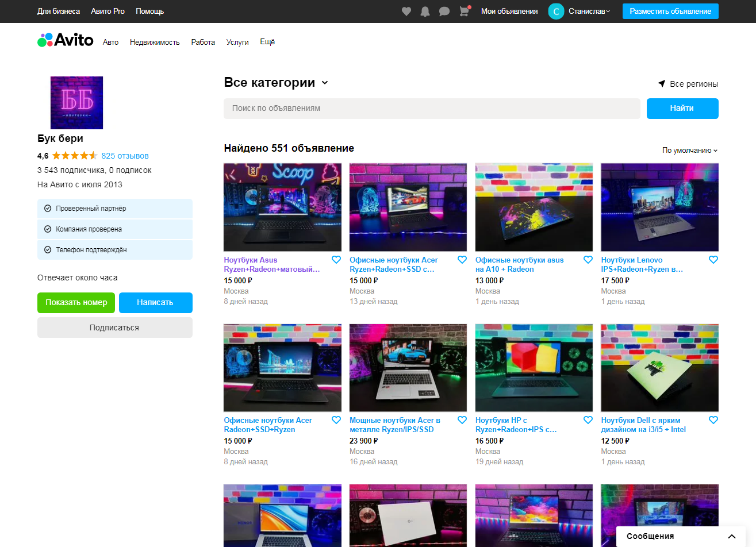
Task: Favorite Офисные ноутбуки Acer Ryzen+Radeon+SSD heart
Action: coord(462,260)
